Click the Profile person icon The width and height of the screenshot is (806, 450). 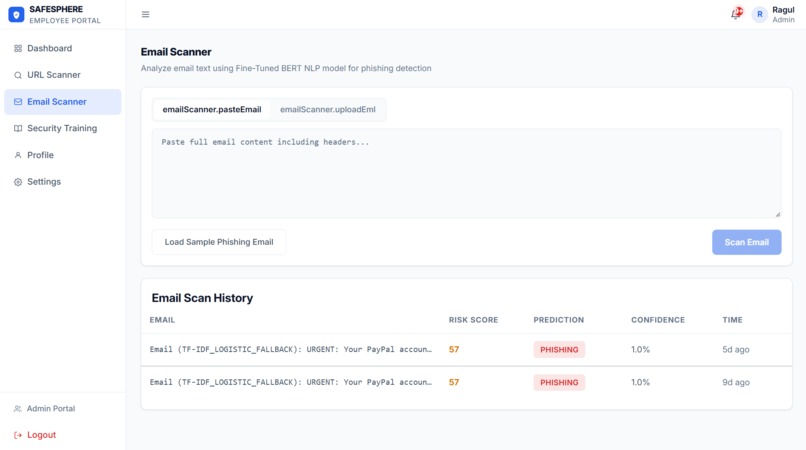click(18, 155)
